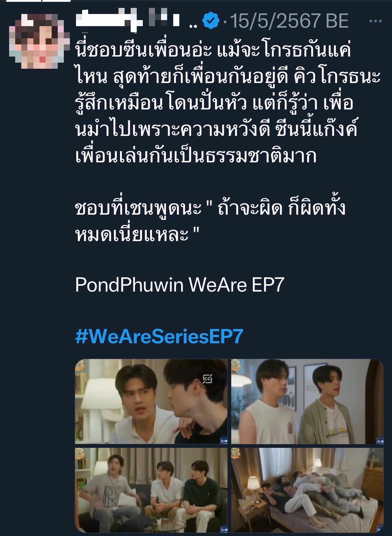Select the 'PondPhuwin WeAre EP7' text line

[x=180, y=285]
